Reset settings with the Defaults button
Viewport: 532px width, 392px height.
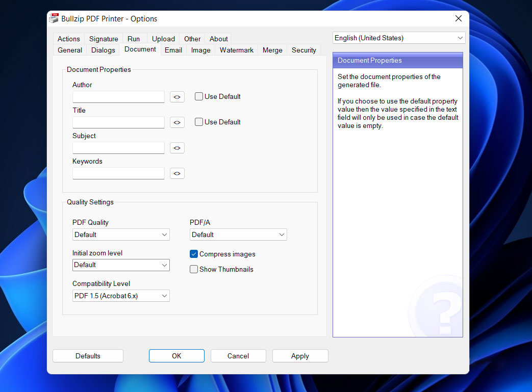[x=88, y=356]
